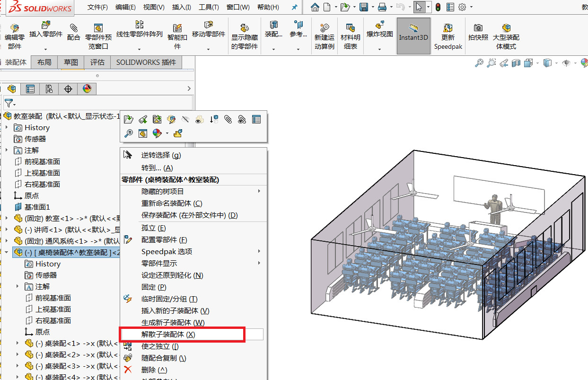Click 配合 (Mate) paperclip tool
The width and height of the screenshot is (588, 380).
[x=74, y=32]
